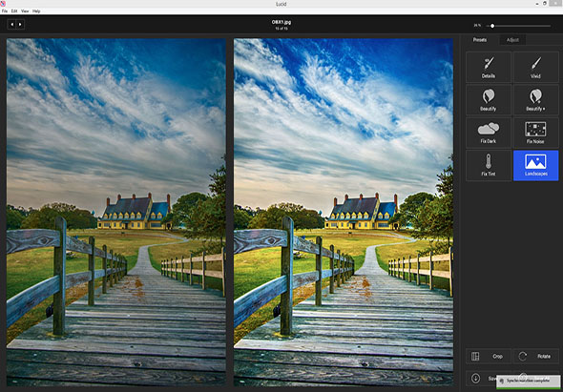The width and height of the screenshot is (563, 392).
Task: Dismiss the Synchronisation complete notification
Action: 529,382
